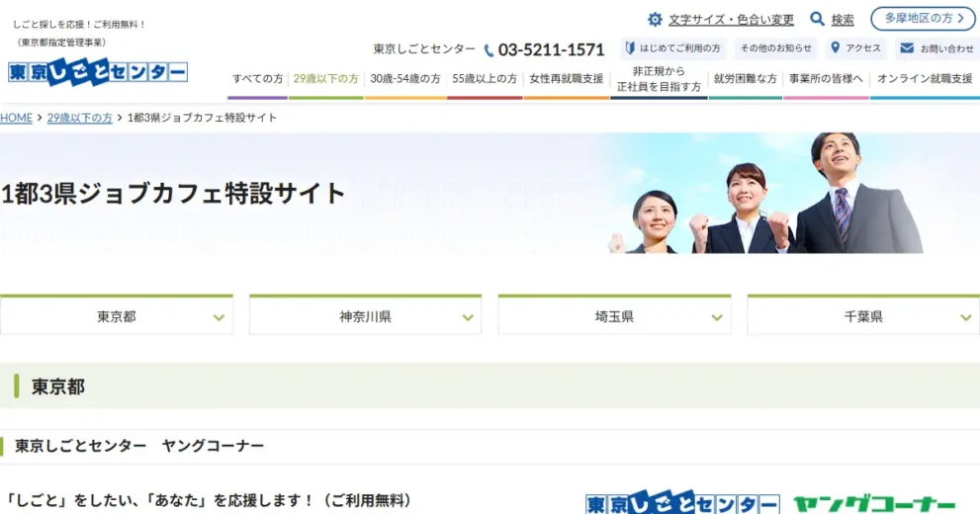The width and height of the screenshot is (980, 514).
Task: Click the map pin icon on アクセス
Action: tap(835, 47)
